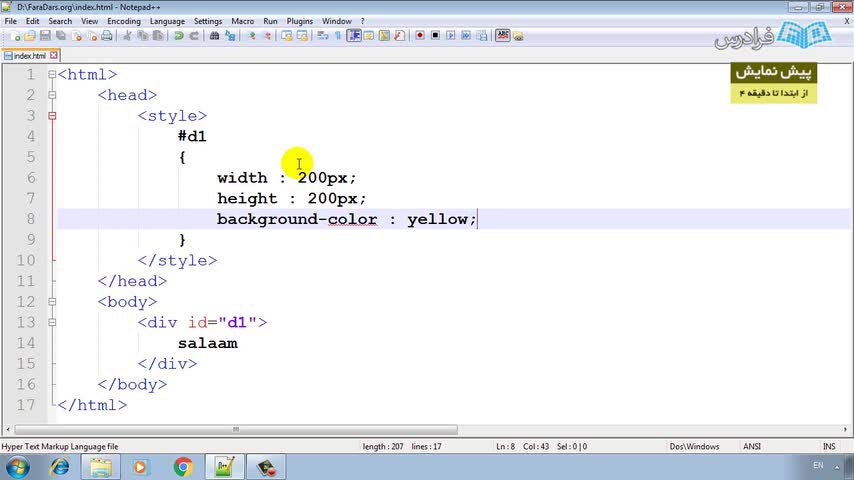Open the Macro menu

tap(242, 21)
